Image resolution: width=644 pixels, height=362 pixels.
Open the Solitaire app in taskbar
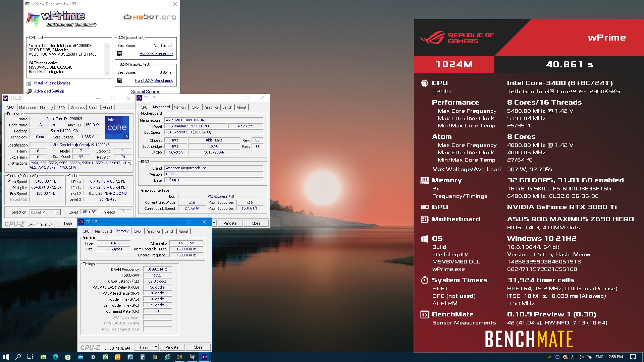click(x=93, y=357)
